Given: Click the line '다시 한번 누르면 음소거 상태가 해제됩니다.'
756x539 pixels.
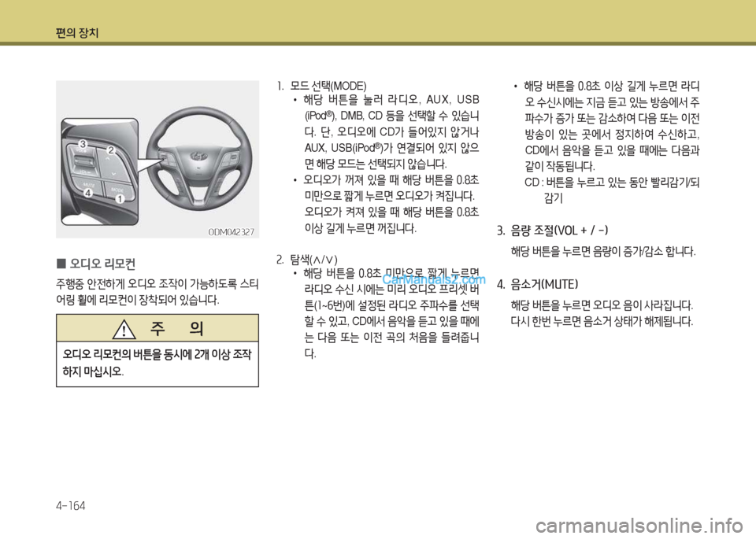Looking at the screenshot, I should tap(602, 321).
